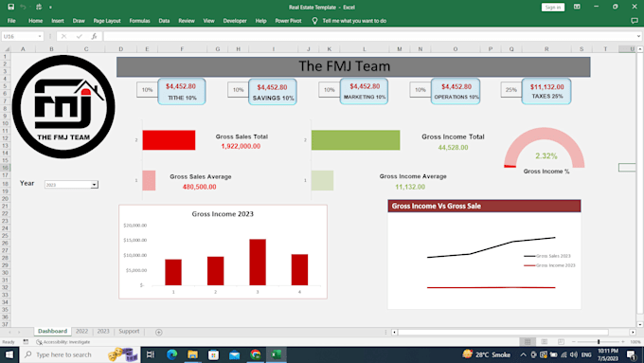Click the Save icon in title bar
The image size is (644, 363).
(11, 7)
